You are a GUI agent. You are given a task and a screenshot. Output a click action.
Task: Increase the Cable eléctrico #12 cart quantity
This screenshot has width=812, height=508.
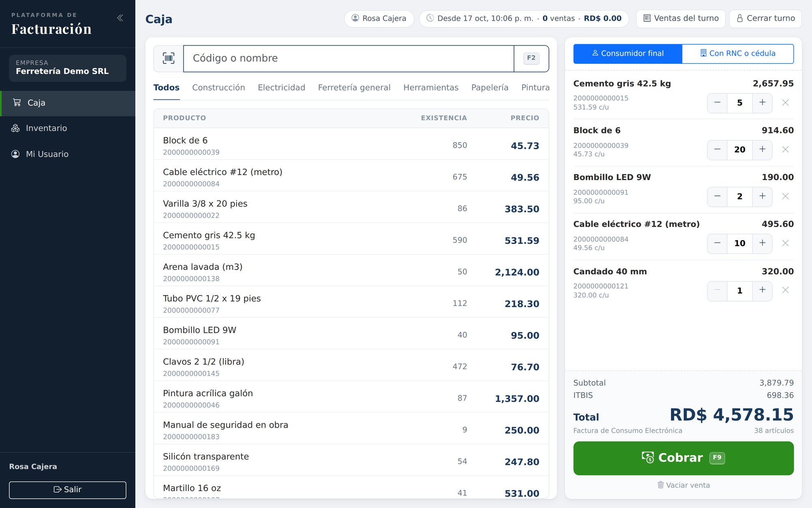(x=762, y=243)
